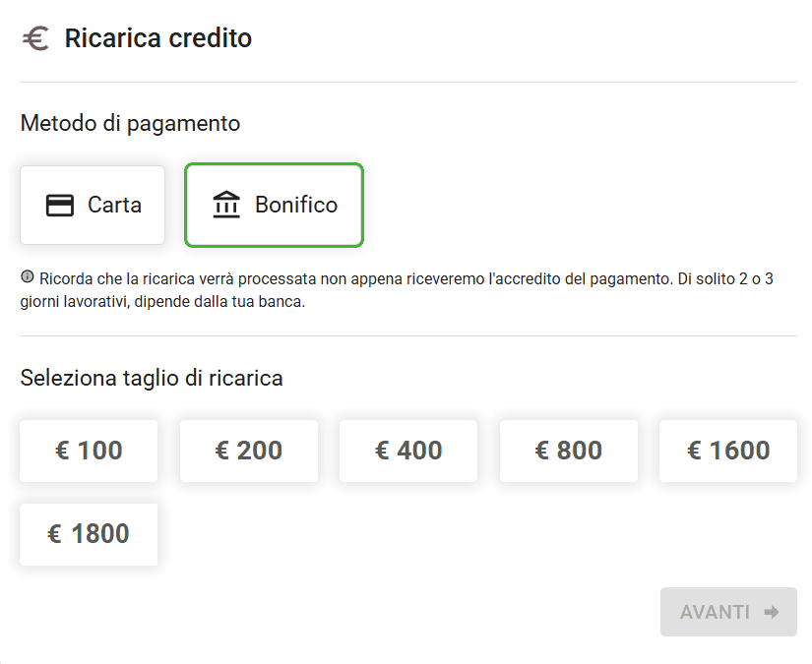The image size is (812, 664).
Task: Click the bank transfer processing notice text
Action: point(397,290)
